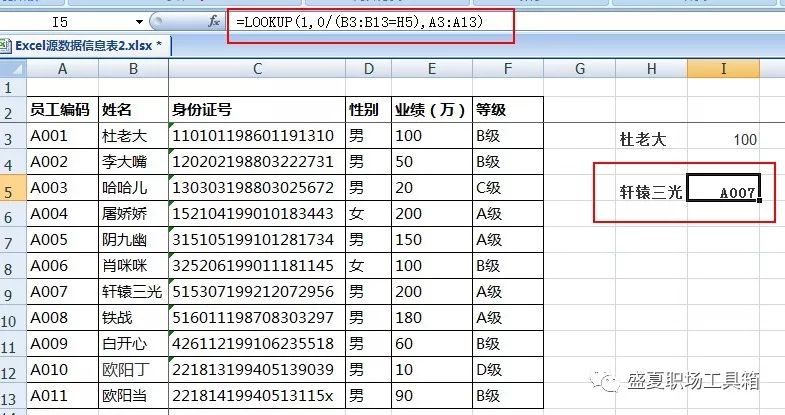Select grade cell D级
785x415 pixels.
508,370
